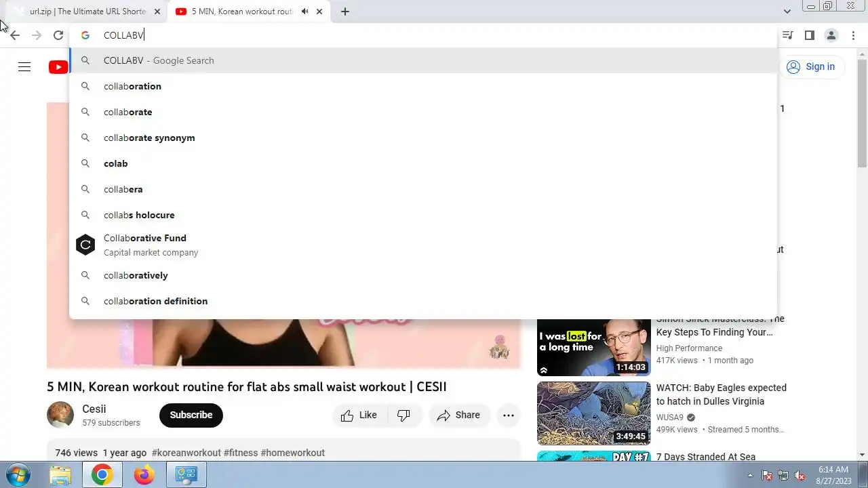Choose the 'collaboratively' suggestion
The image size is (868, 488).
423,275
